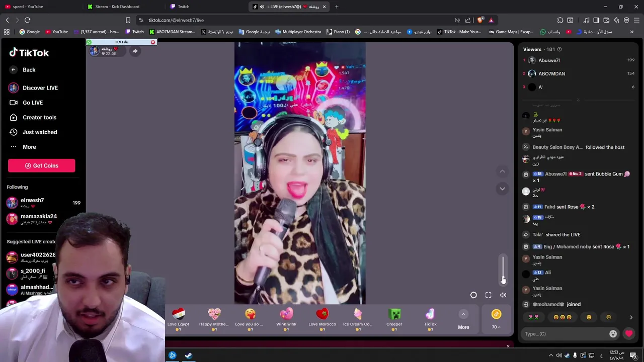Image resolution: width=644 pixels, height=362 pixels.
Task: Mute the live stream volume
Action: [503, 295]
